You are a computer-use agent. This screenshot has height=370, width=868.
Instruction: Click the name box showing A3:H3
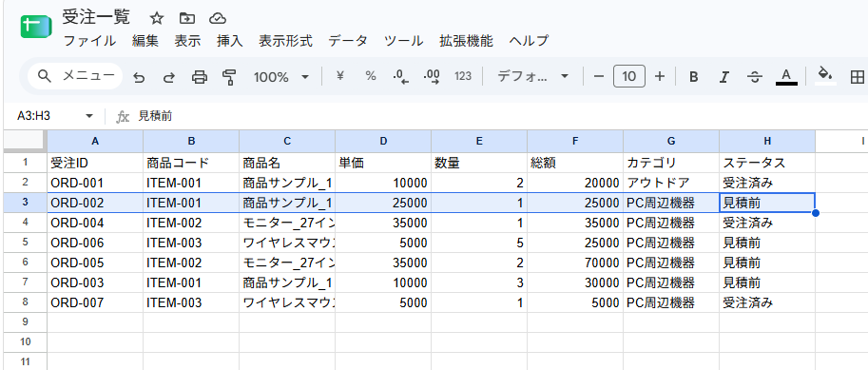point(48,116)
